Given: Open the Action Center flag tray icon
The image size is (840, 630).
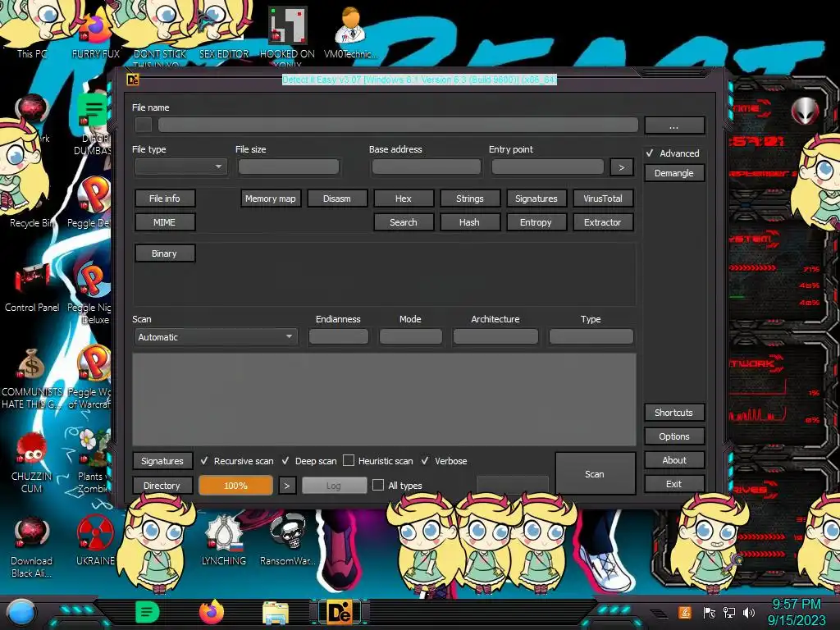Looking at the screenshot, I should tap(710, 613).
